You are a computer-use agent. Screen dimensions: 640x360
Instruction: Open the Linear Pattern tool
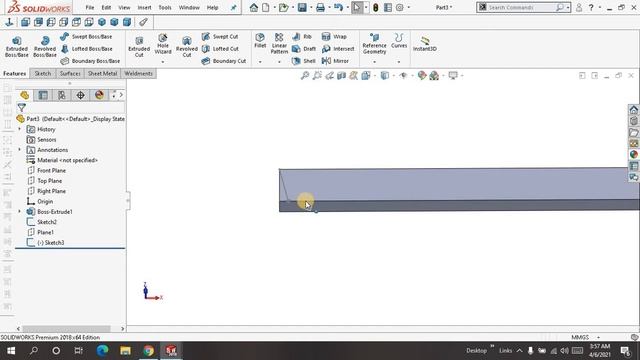point(279,44)
